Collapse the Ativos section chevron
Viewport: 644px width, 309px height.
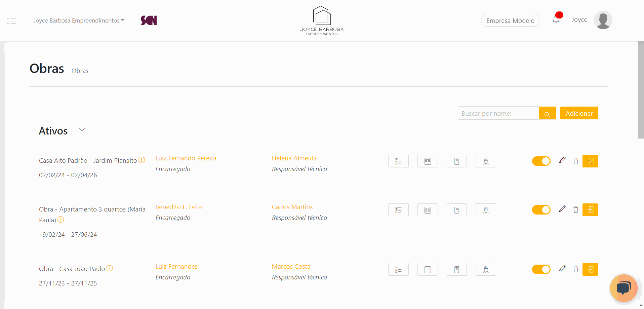(82, 130)
